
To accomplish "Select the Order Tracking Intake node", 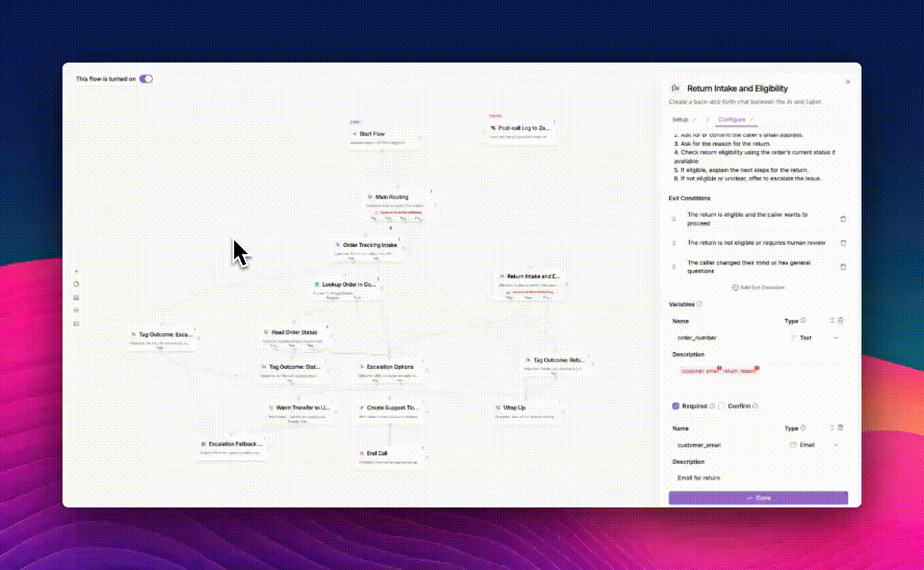I will [369, 250].
